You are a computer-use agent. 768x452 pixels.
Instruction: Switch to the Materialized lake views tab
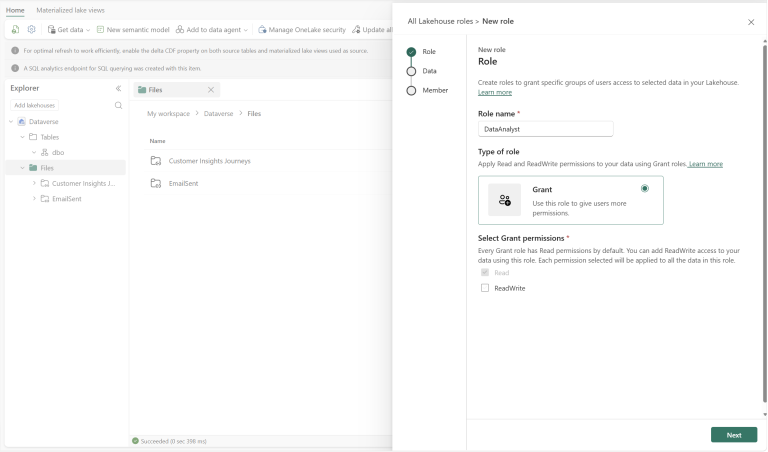(x=71, y=10)
